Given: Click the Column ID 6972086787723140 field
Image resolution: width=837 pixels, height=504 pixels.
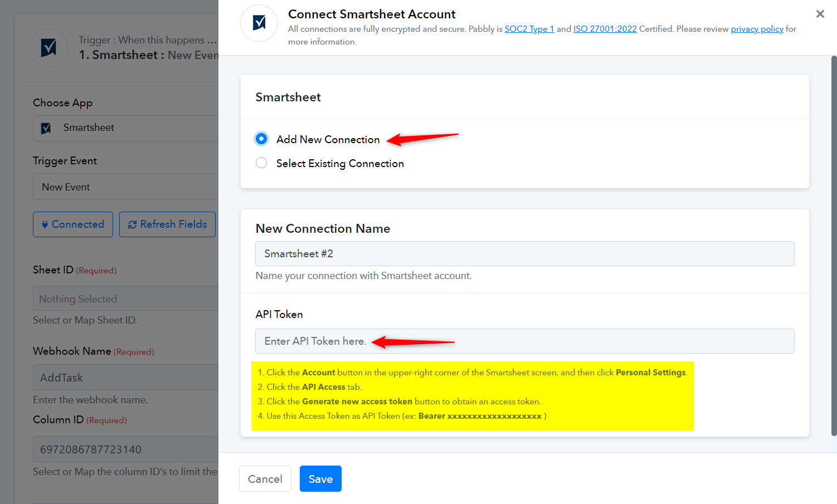Looking at the screenshot, I should point(126,449).
